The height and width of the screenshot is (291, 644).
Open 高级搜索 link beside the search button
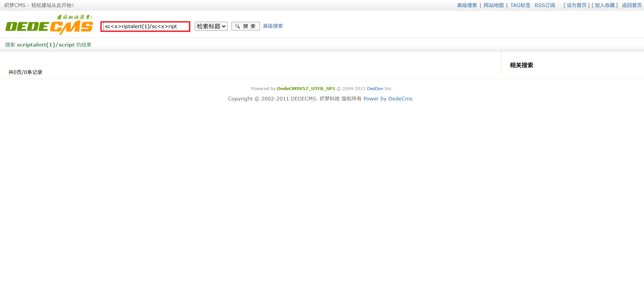tap(273, 26)
